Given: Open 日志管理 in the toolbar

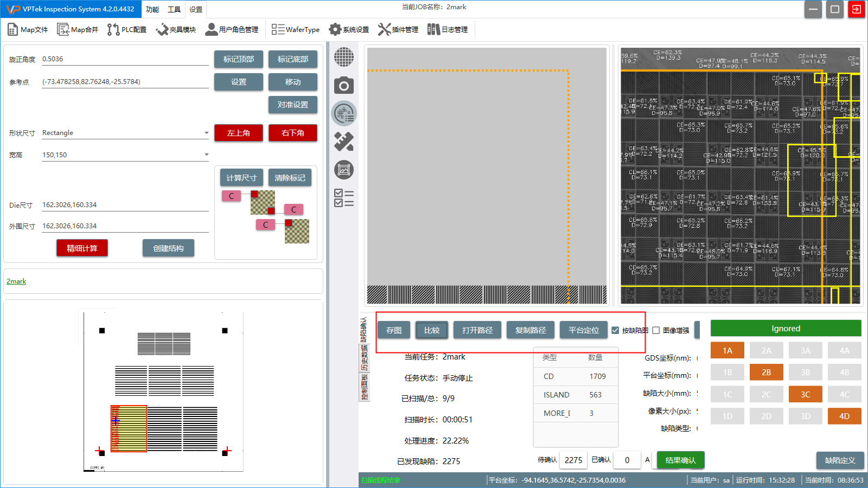Looking at the screenshot, I should point(448,29).
